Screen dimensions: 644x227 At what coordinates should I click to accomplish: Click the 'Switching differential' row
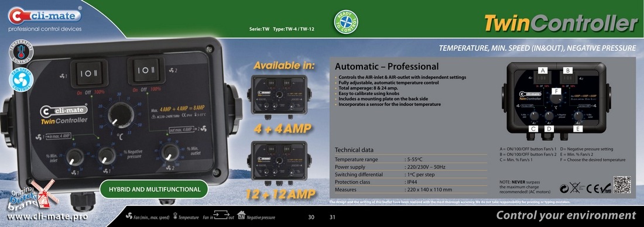[410, 174]
